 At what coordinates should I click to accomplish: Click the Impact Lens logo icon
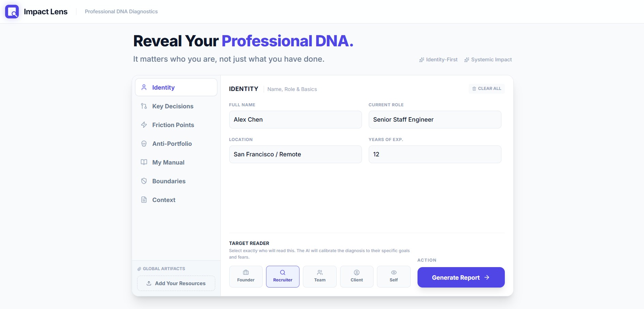[12, 12]
